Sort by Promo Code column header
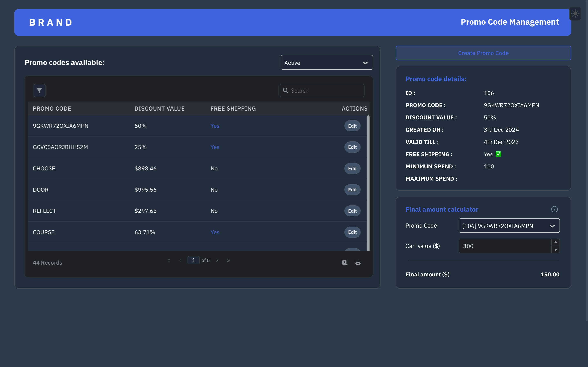 (52, 108)
